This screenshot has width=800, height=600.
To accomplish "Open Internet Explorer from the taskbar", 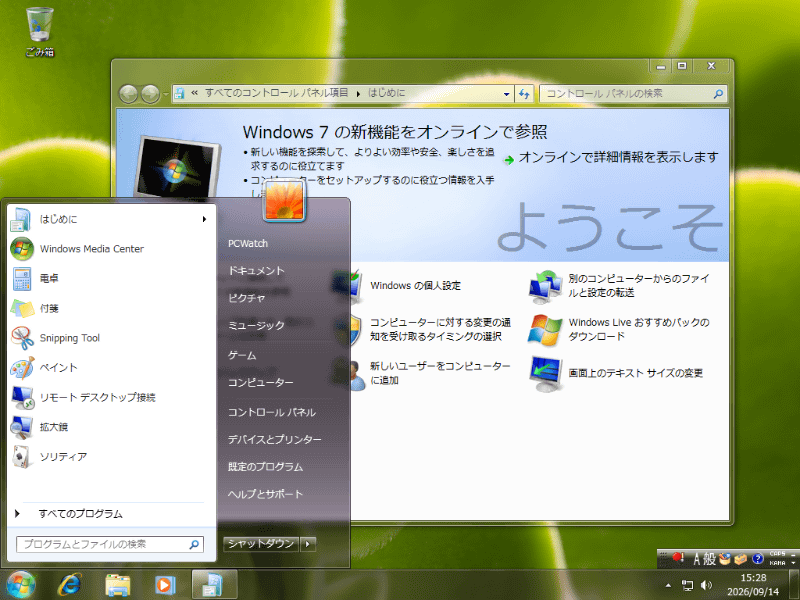I will pos(70,585).
